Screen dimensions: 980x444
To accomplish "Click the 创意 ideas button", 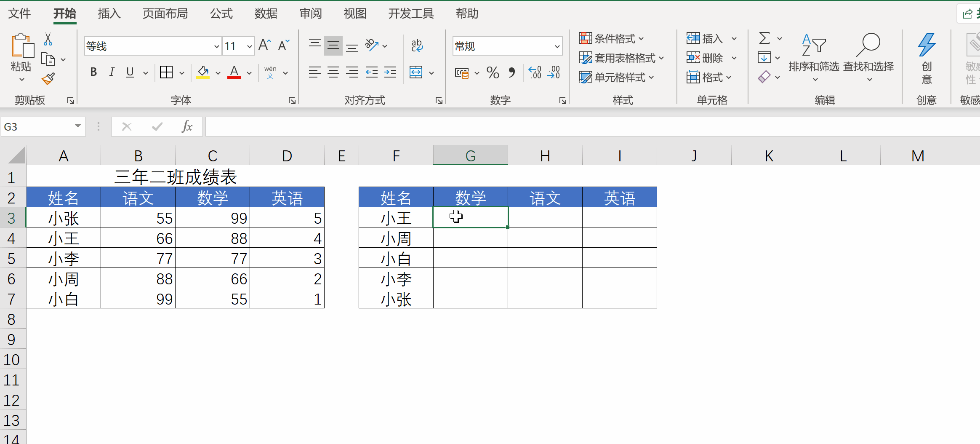I will pyautogui.click(x=927, y=59).
